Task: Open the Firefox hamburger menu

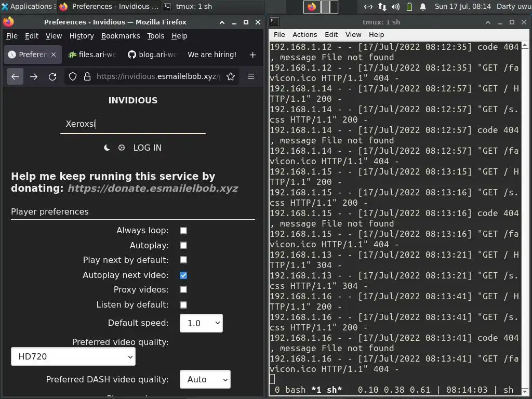Action: (251, 76)
